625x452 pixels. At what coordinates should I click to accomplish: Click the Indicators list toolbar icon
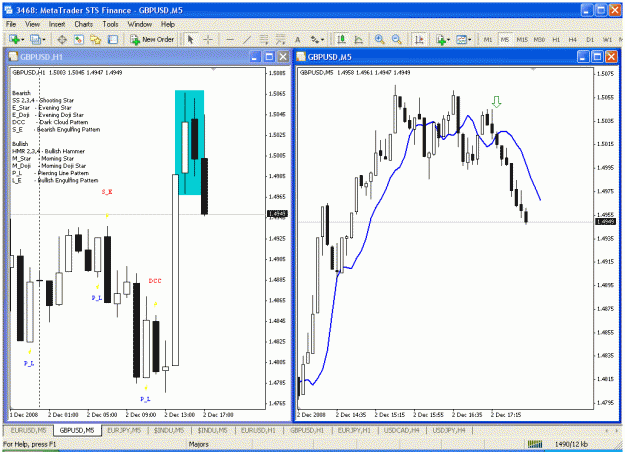[x=441, y=39]
